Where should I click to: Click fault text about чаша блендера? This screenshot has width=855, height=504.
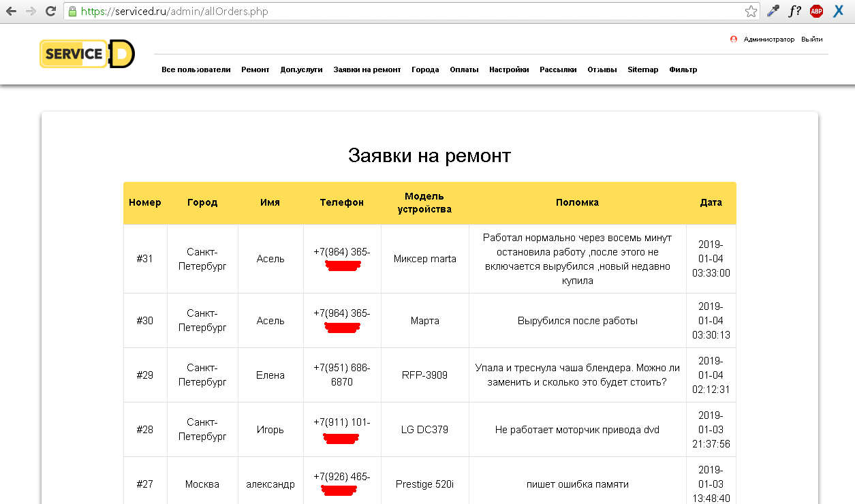[x=578, y=375]
